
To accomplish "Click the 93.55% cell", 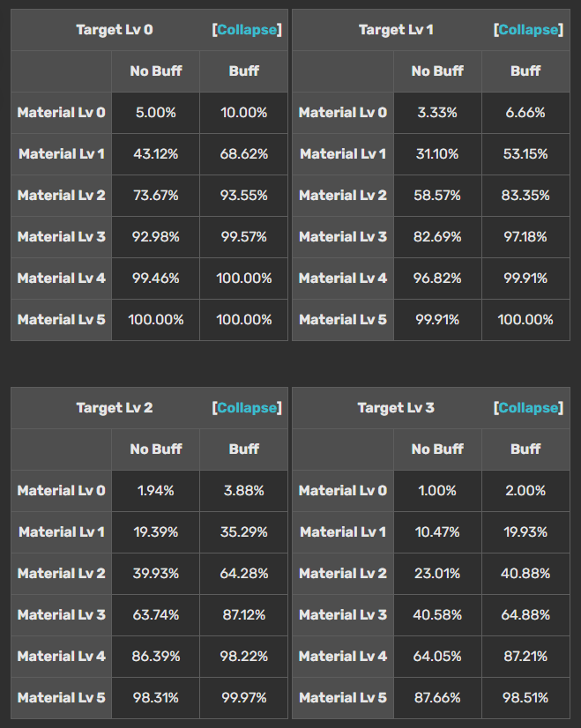I will coord(244,196).
